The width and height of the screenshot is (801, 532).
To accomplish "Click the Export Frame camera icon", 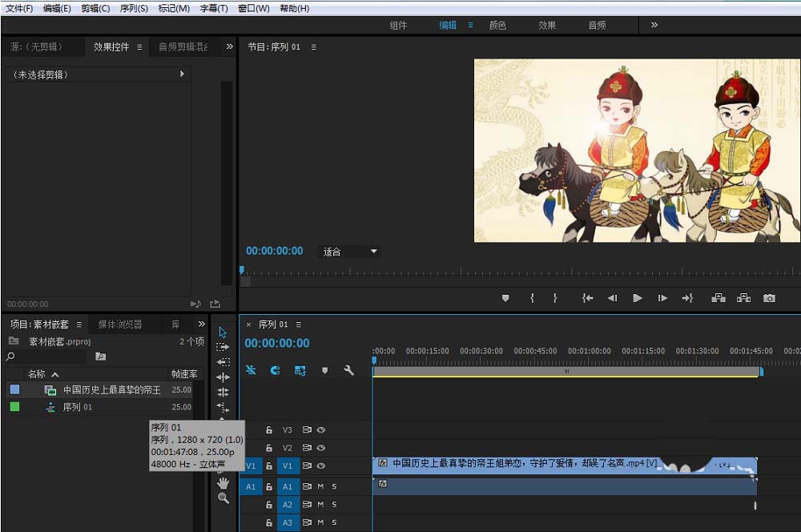I will click(769, 298).
